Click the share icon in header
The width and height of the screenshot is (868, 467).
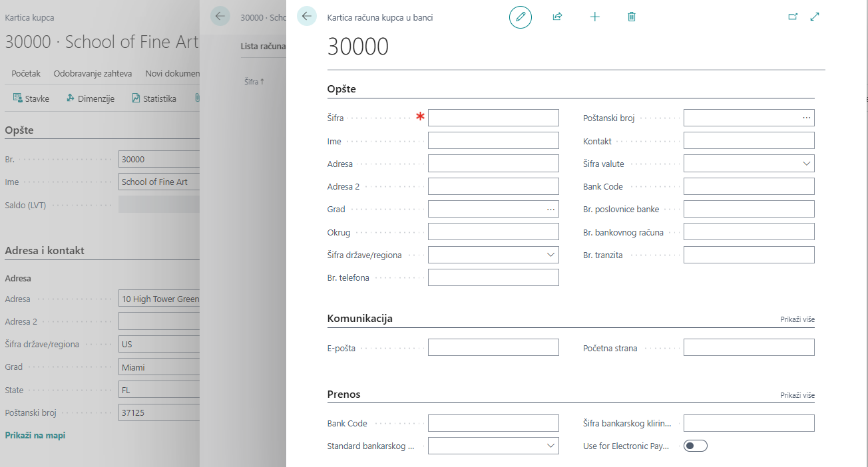[x=558, y=17]
